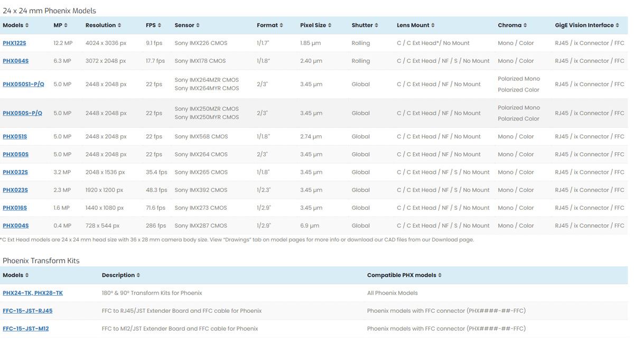Open the FFC-15-JST-M12 kit link

[x=26, y=329]
